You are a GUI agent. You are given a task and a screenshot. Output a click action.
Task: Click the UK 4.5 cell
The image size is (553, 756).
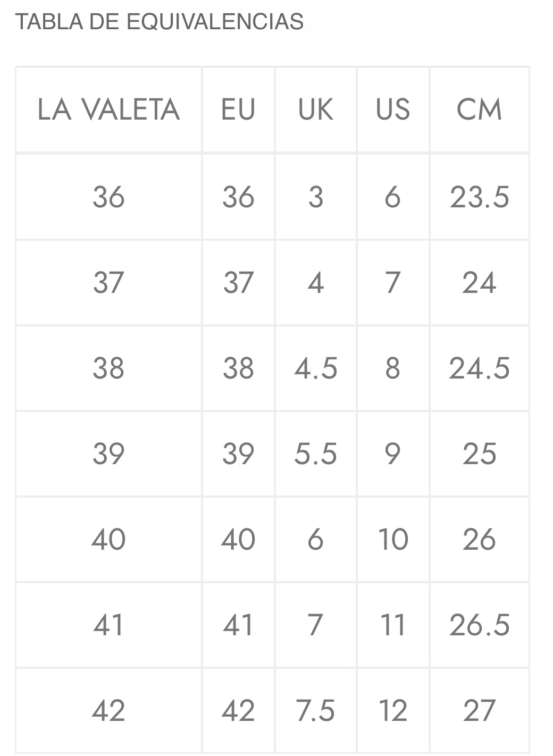315,368
